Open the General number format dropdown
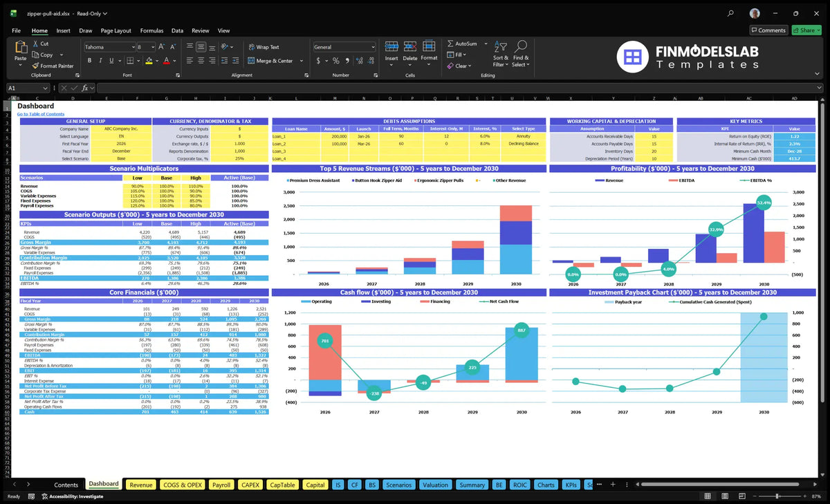Image resolution: width=830 pixels, height=504 pixels. pyautogui.click(x=373, y=47)
